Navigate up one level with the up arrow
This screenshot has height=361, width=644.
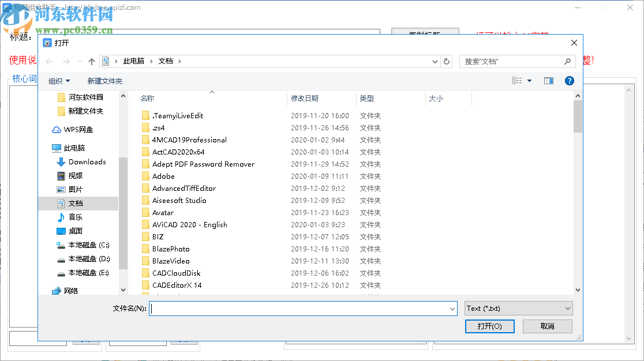click(x=91, y=61)
